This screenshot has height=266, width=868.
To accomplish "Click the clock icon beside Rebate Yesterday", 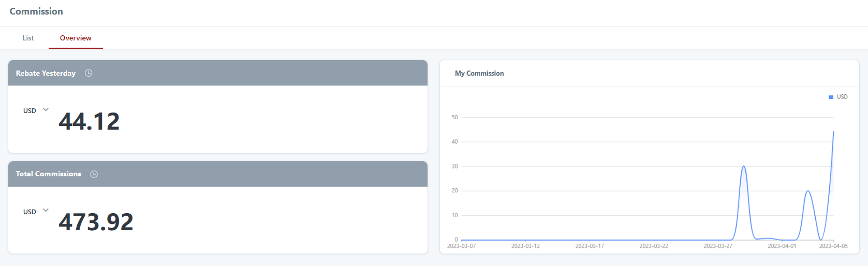I will click(89, 73).
